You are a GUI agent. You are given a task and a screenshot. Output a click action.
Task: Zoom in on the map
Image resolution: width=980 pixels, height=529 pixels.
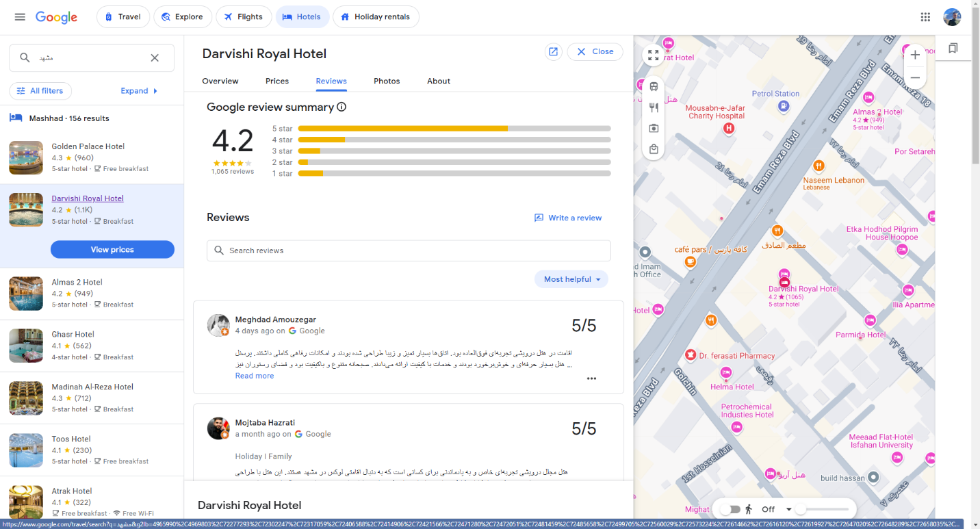point(915,55)
